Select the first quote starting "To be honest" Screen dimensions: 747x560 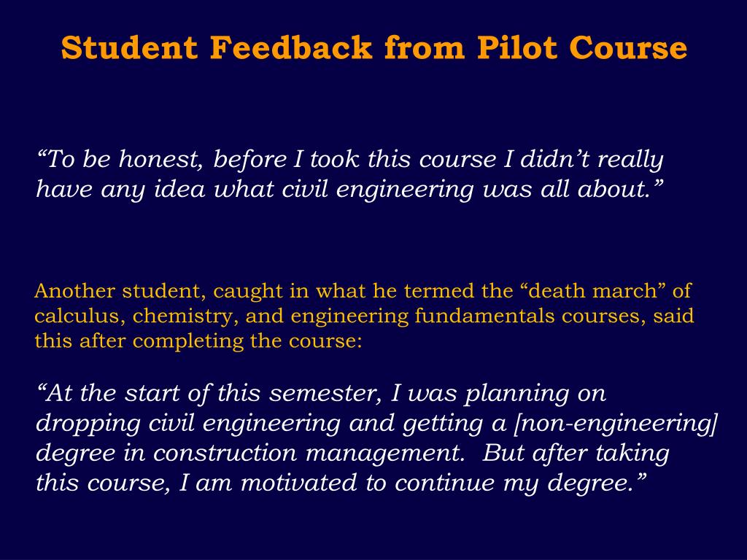coord(349,174)
